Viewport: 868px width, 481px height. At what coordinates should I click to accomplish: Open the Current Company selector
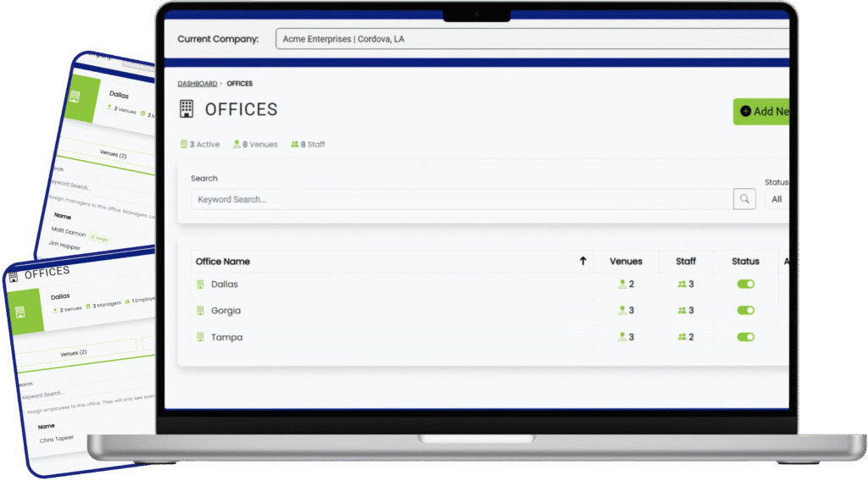pos(532,39)
